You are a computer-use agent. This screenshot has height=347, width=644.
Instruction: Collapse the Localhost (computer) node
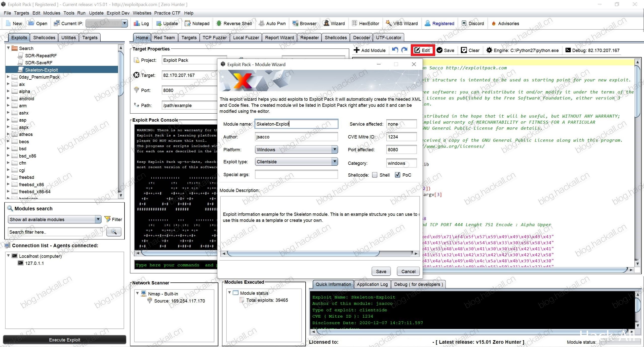point(8,256)
